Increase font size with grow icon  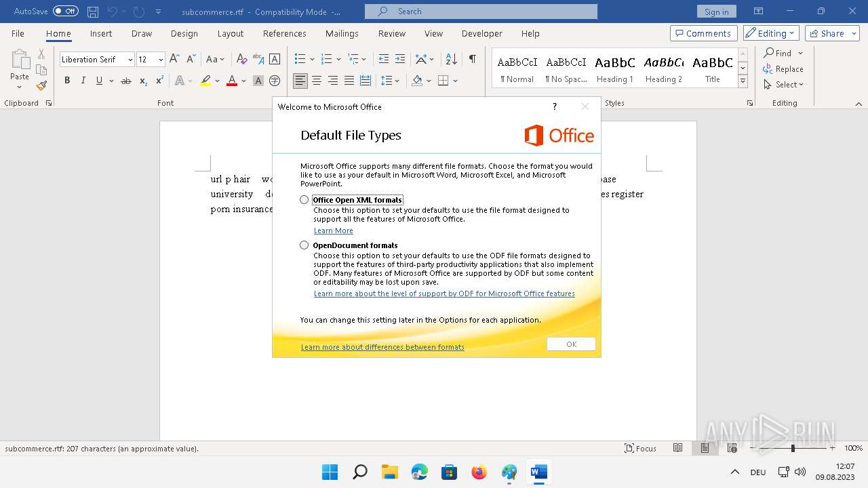(174, 60)
